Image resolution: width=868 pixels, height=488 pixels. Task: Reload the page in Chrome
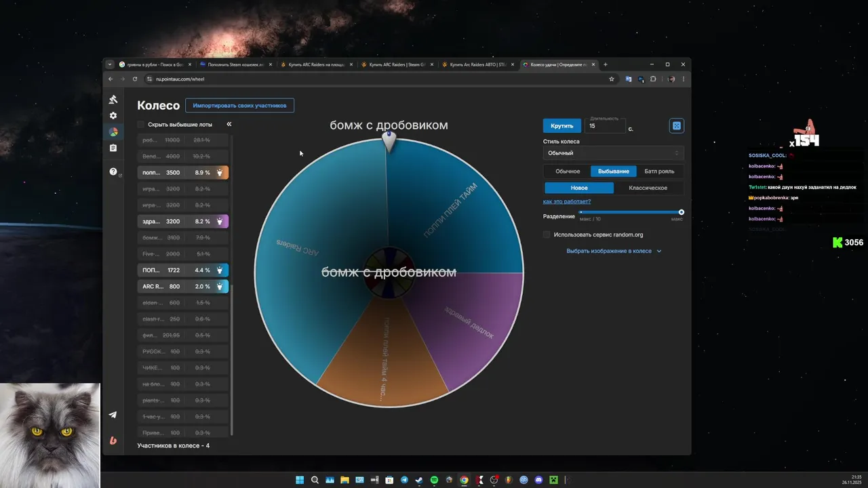135,79
